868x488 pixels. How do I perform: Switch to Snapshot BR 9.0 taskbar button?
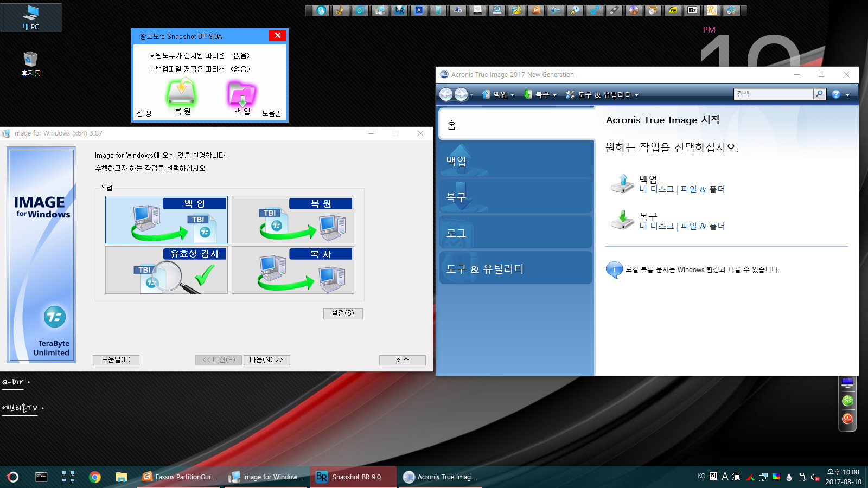pyautogui.click(x=353, y=477)
